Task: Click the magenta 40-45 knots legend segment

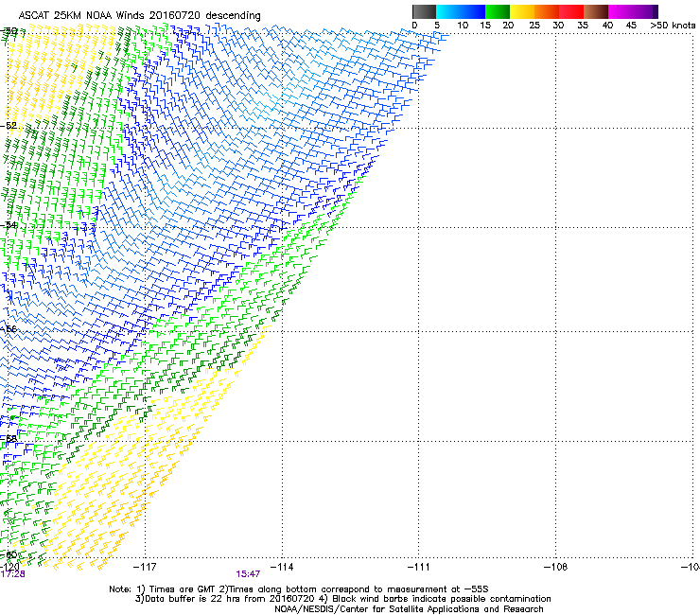Action: (621, 11)
